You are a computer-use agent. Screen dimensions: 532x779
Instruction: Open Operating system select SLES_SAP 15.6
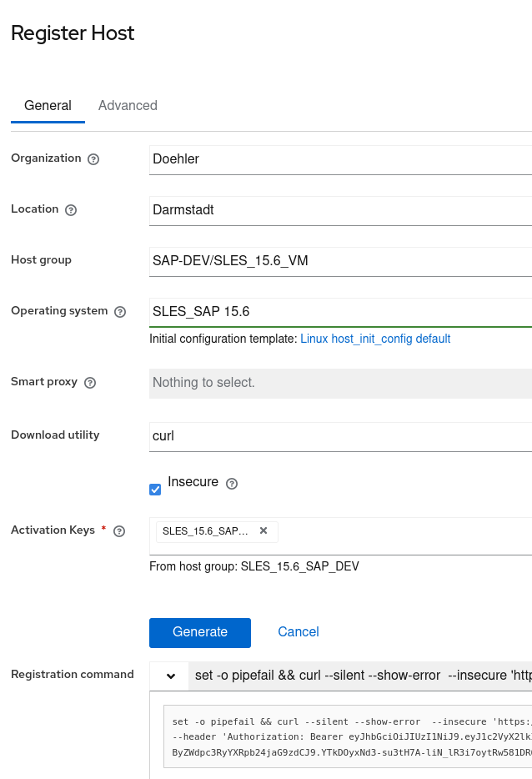coord(340,312)
